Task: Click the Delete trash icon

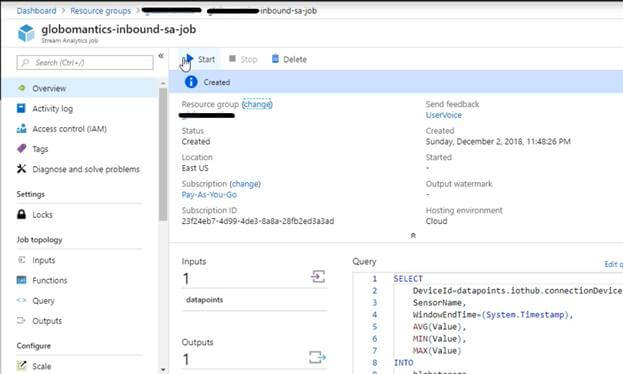Action: pyautogui.click(x=275, y=59)
